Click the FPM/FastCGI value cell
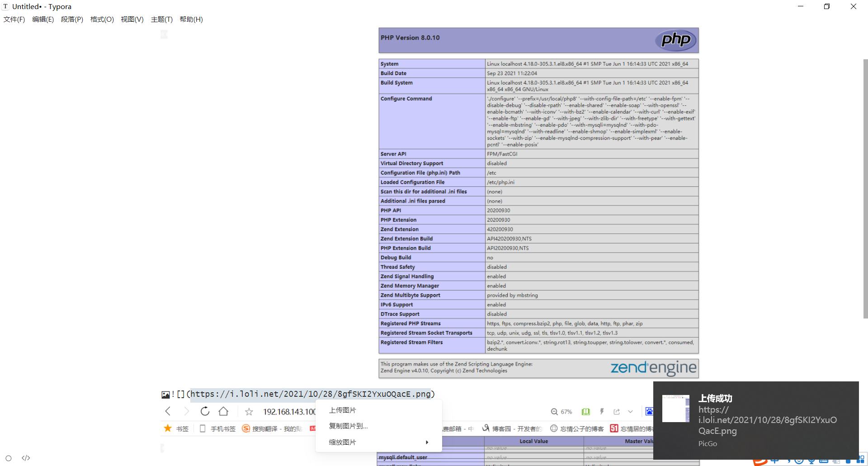868x466 pixels. [x=592, y=154]
